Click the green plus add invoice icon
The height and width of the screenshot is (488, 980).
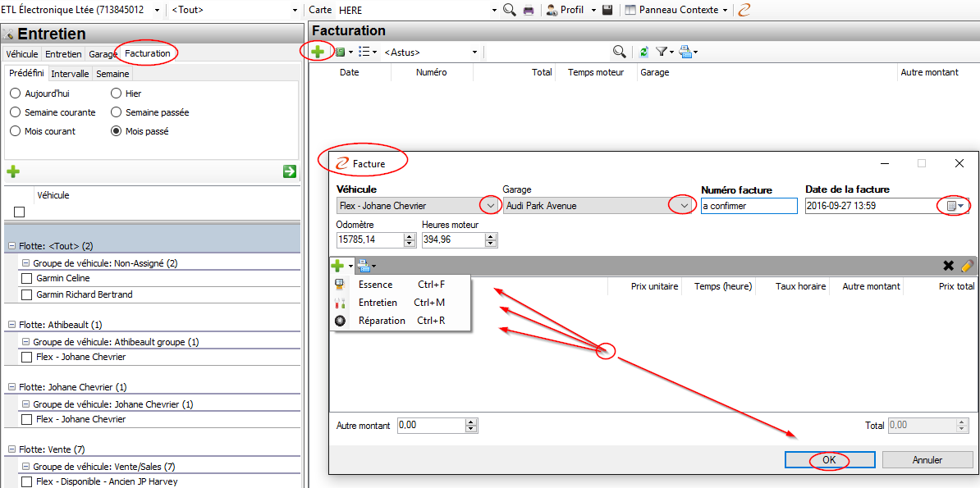317,52
